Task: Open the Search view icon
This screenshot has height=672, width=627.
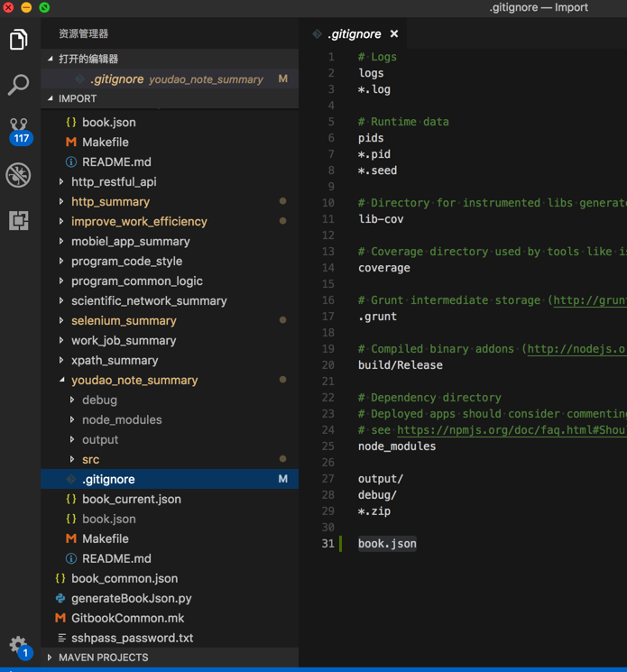Action: click(19, 85)
